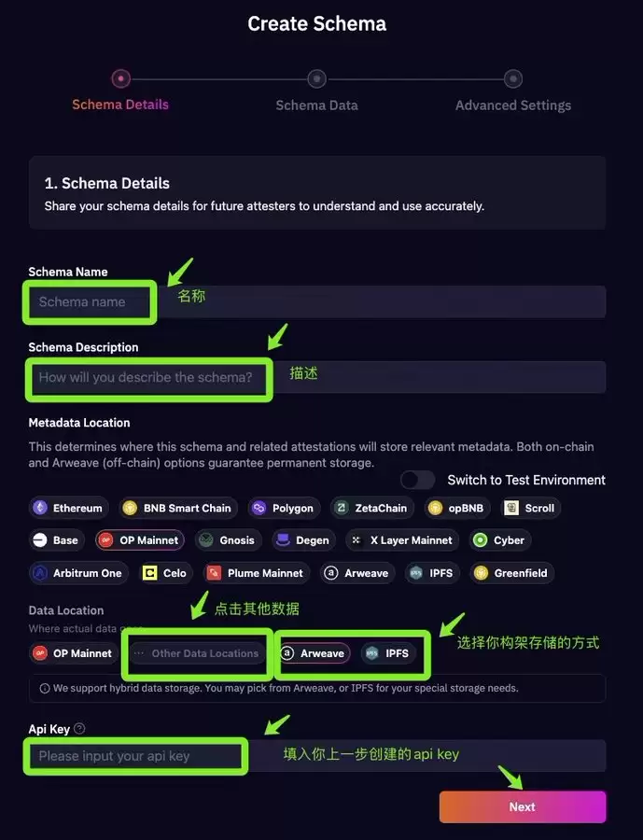Select the Polygon network chip
The width and height of the screenshot is (643, 840).
(x=284, y=508)
